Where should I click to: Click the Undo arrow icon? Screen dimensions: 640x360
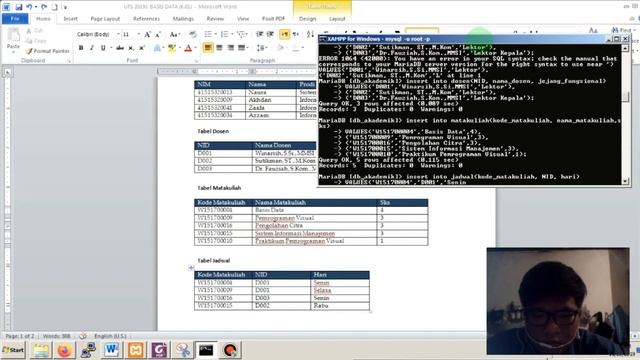(x=29, y=7)
